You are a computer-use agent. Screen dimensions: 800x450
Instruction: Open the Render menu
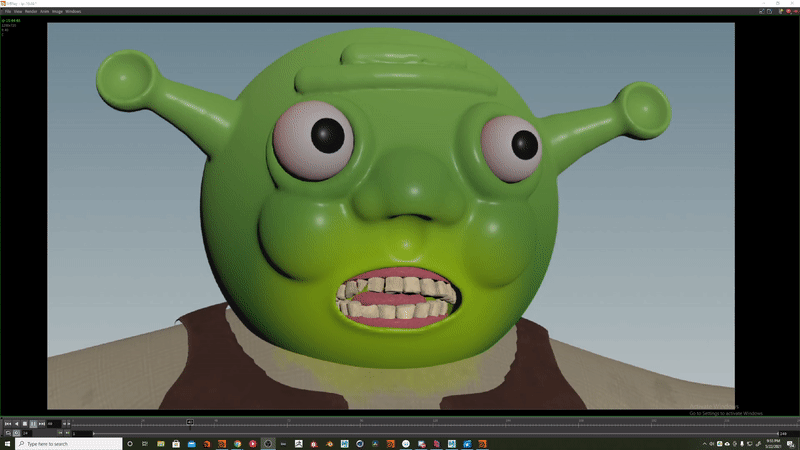pyautogui.click(x=31, y=11)
